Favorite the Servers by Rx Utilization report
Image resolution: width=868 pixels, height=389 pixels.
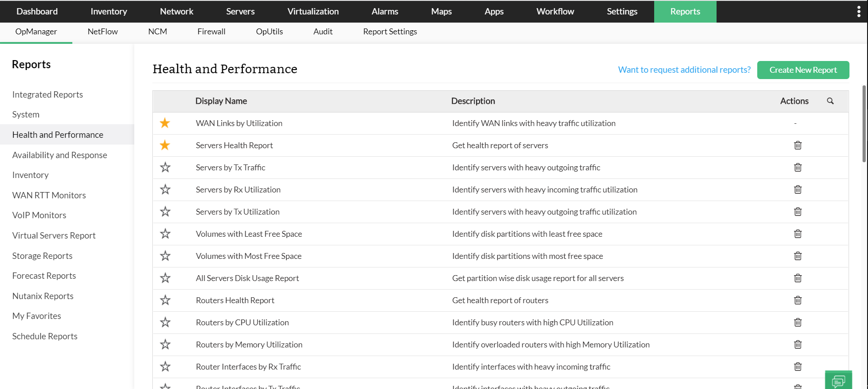165,189
